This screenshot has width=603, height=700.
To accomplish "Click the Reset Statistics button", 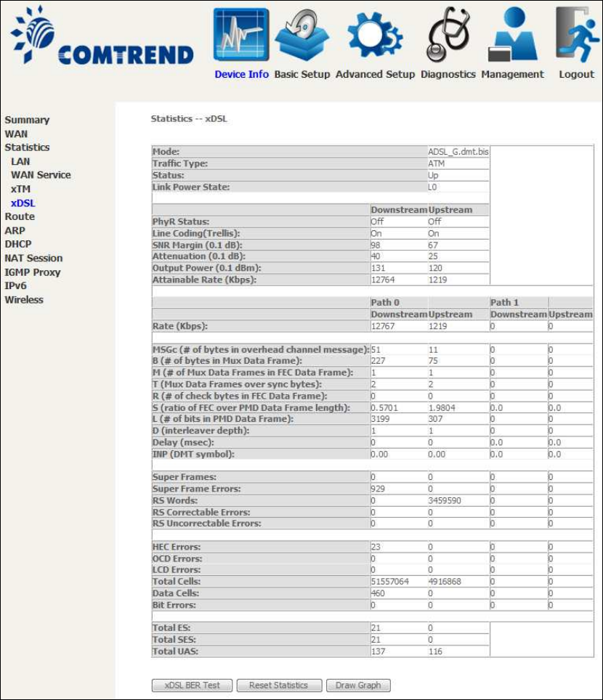I will (279, 685).
